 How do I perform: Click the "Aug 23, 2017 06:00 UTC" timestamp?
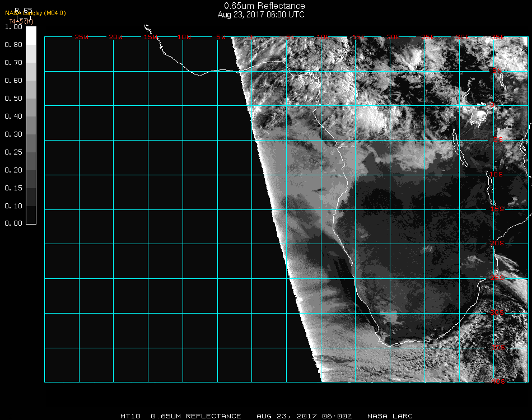tap(261, 15)
